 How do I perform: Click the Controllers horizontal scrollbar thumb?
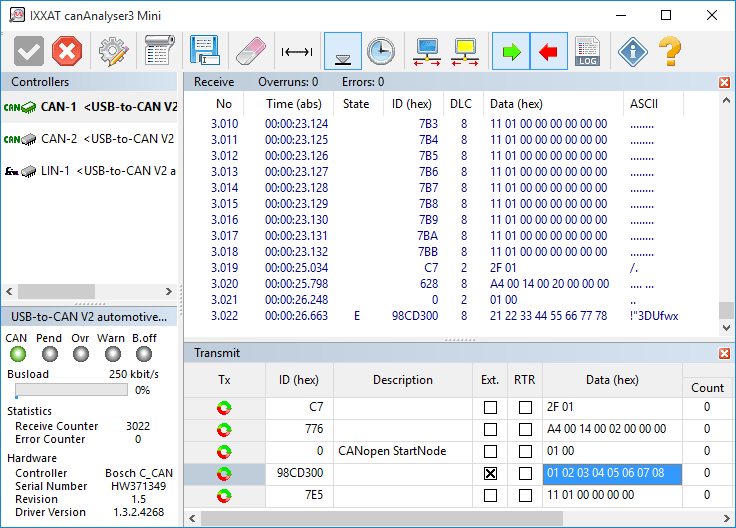56,291
